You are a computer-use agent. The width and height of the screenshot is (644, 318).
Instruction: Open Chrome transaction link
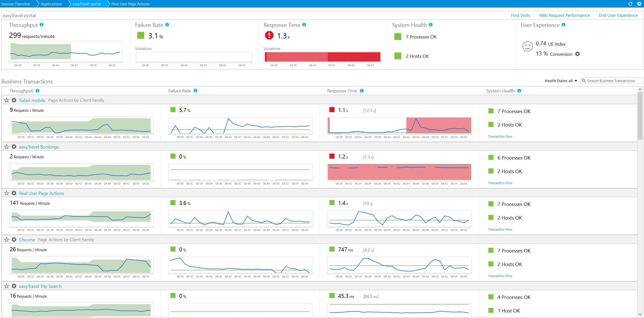(27, 240)
